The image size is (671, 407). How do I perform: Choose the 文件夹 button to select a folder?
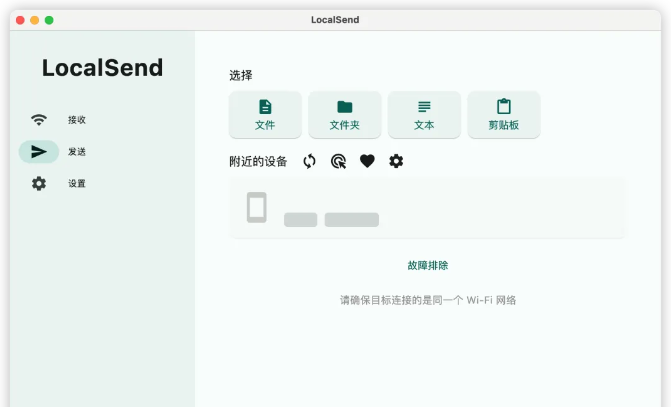tap(344, 115)
